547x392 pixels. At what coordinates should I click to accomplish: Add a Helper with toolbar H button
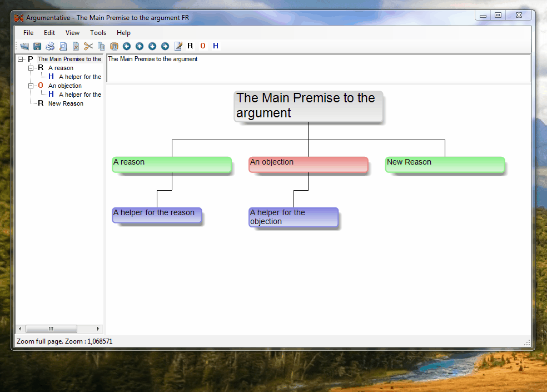click(x=216, y=46)
